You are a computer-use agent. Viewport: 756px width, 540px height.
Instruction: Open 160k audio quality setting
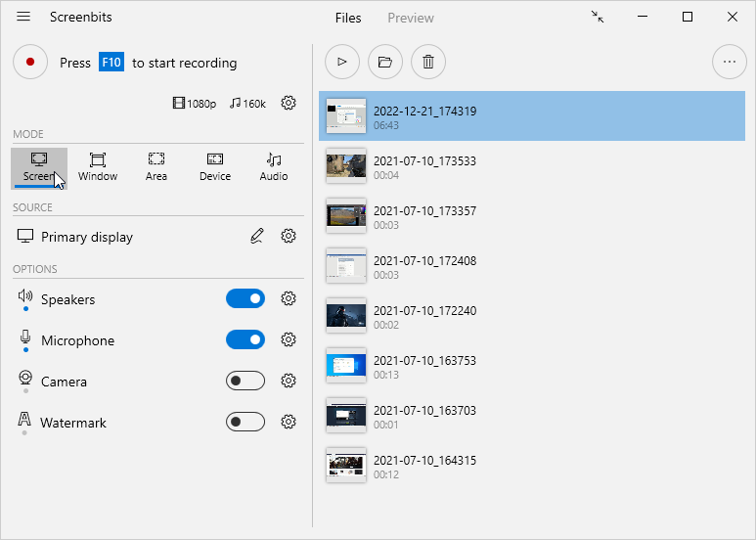coord(247,103)
